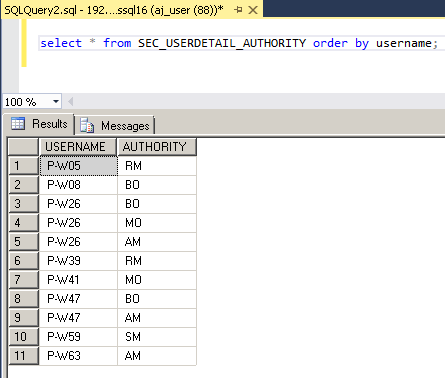This screenshot has width=445, height=378.
Task: Close the SQLQuery2.sql tab
Action: click(253, 10)
